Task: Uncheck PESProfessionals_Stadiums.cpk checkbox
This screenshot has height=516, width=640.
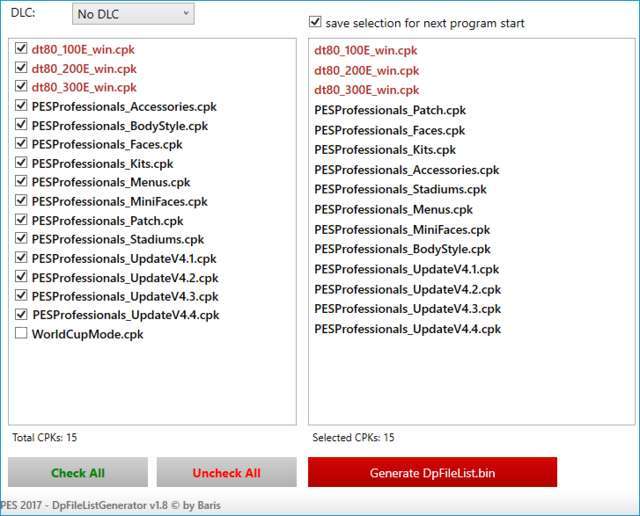Action: 21,238
